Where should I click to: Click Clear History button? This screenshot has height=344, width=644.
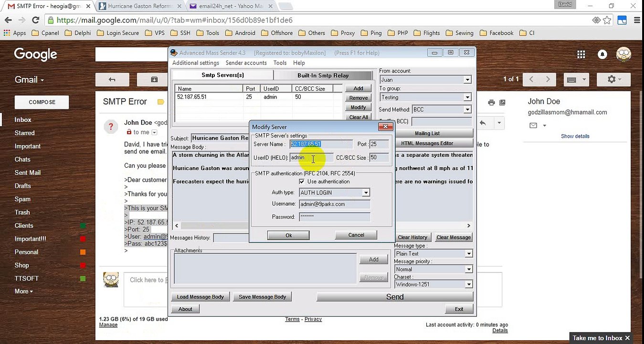(412, 237)
